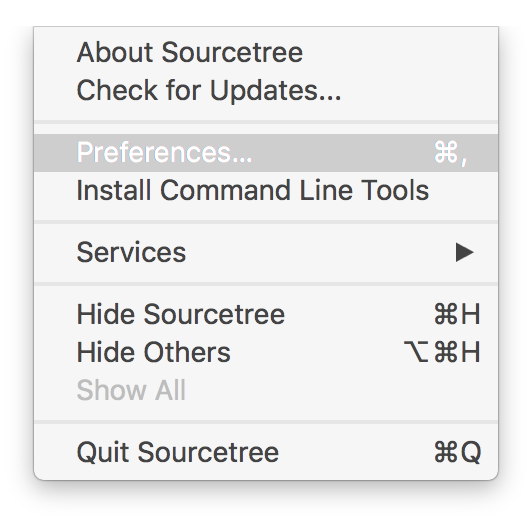Screen dimensions: 532x522
Task: Select Check for Updates…
Action: pos(266,90)
